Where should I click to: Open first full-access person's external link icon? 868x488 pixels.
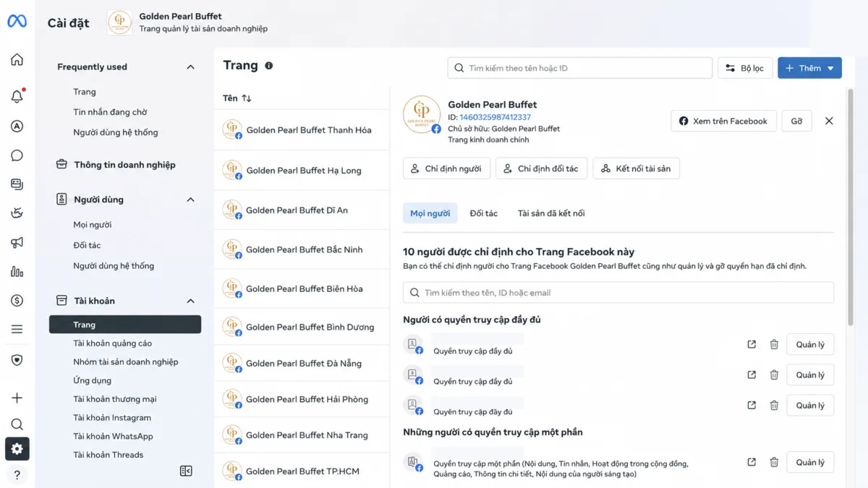[752, 344]
